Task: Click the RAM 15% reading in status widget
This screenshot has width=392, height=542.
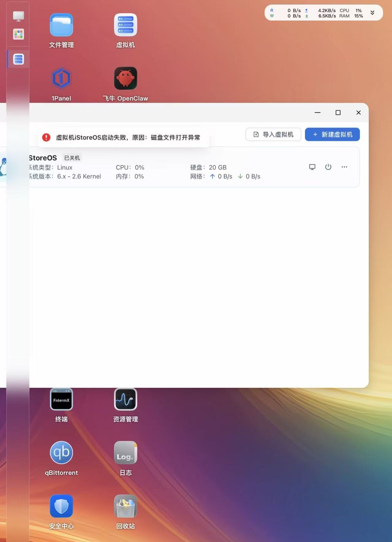Action: 351,16
